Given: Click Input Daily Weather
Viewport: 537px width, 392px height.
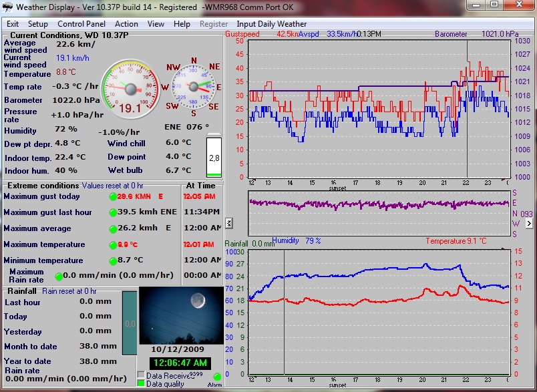Looking at the screenshot, I should (272, 24).
